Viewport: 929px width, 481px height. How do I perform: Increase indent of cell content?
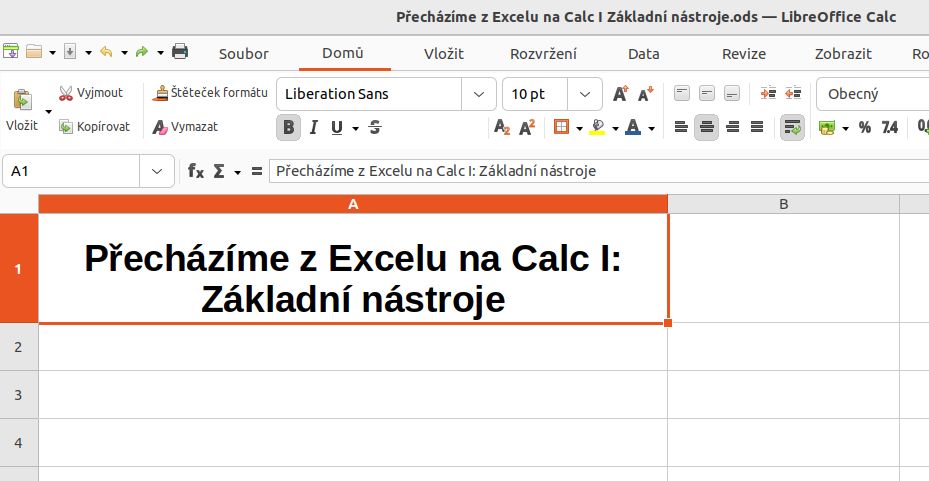[x=768, y=94]
